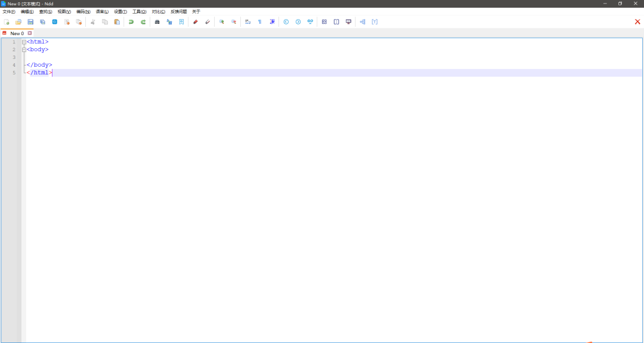Toggle word wrap toolbar icon
This screenshot has height=343, width=644.
pos(247,22)
